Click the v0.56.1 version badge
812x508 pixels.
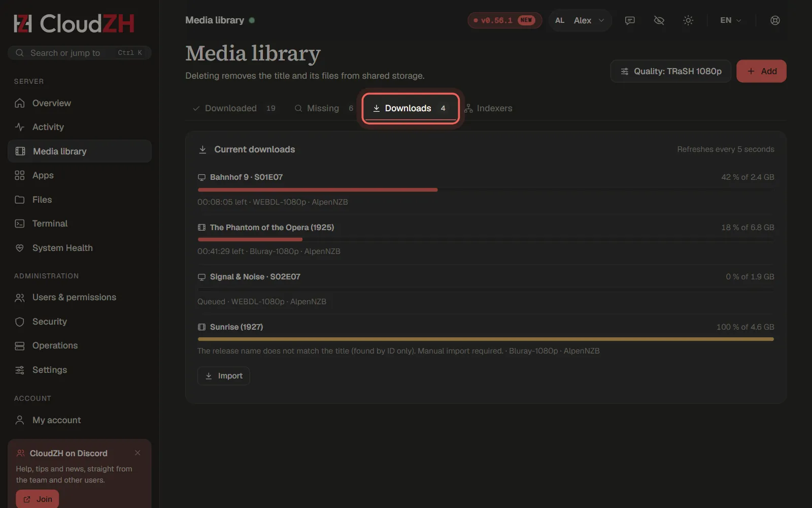(504, 20)
